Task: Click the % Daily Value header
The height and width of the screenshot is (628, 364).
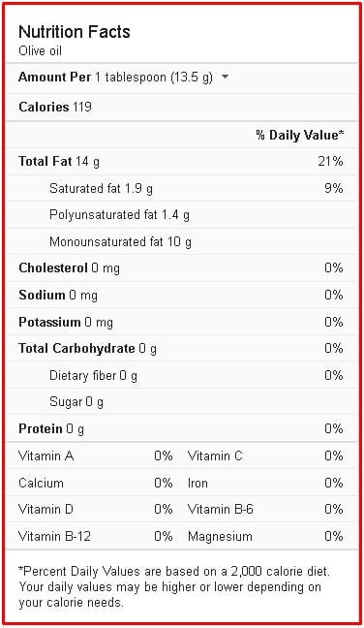Action: 299,135
